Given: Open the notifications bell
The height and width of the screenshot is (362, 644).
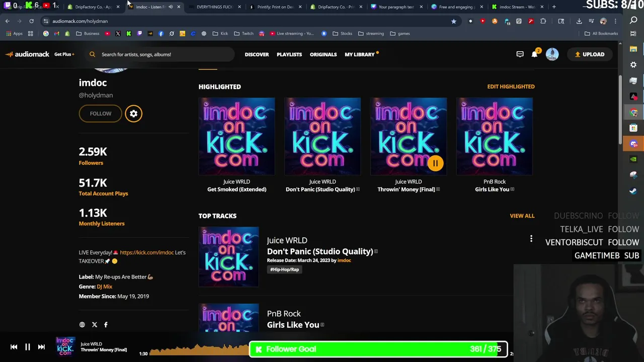Looking at the screenshot, I should (x=534, y=54).
